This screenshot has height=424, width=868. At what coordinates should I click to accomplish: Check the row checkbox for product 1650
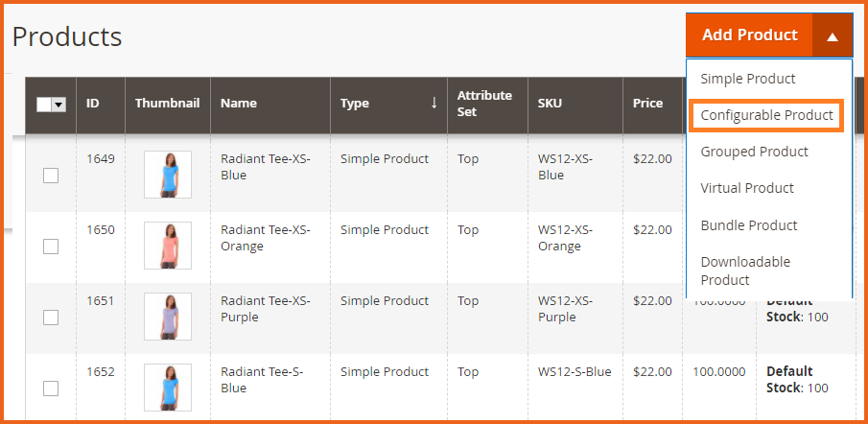coord(51,247)
